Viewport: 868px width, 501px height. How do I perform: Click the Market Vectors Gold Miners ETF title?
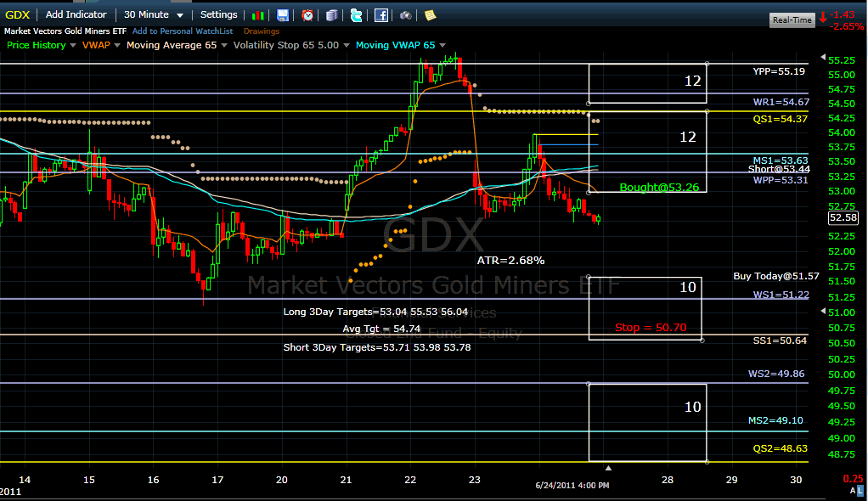pos(65,31)
